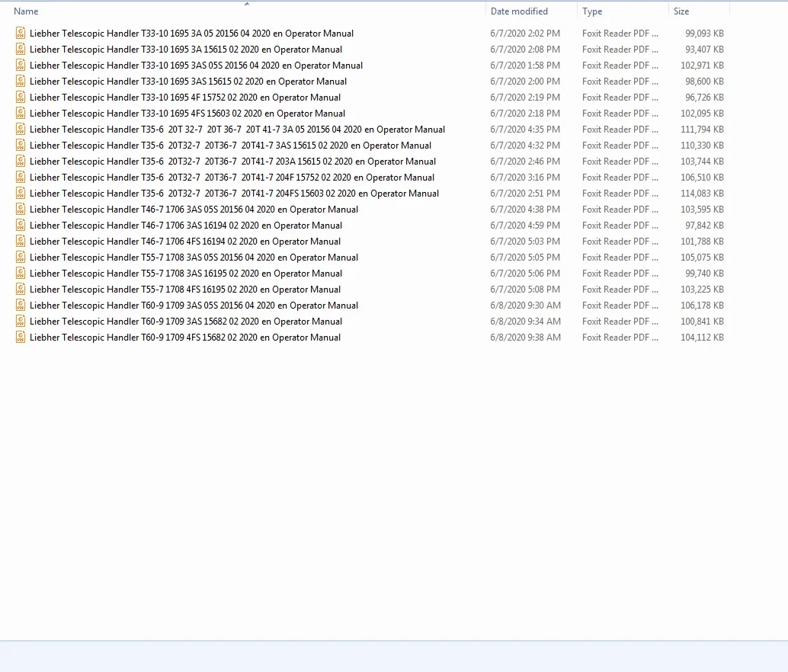Select icon of T60-9 1709 4FS 15682 manual
This screenshot has width=788, height=672.
coord(20,338)
